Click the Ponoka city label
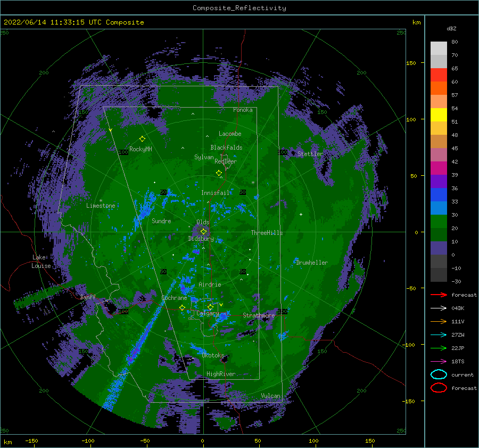 pos(243,110)
